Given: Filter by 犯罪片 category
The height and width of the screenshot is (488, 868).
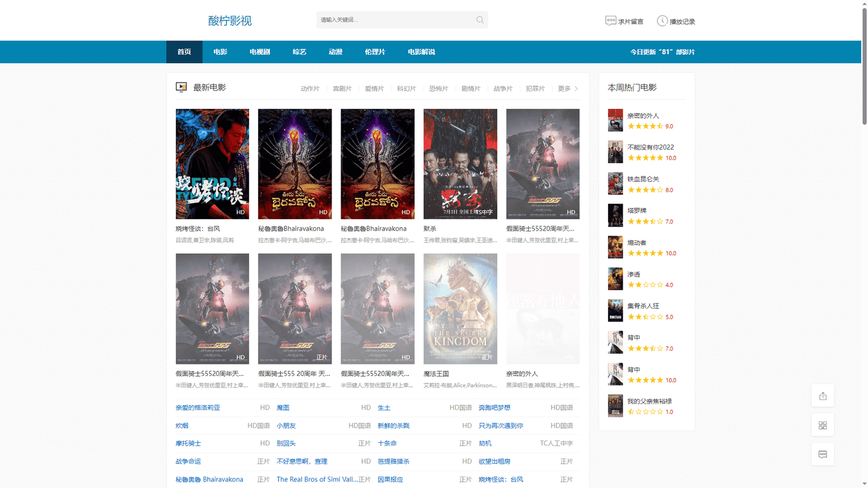Looking at the screenshot, I should 535,89.
